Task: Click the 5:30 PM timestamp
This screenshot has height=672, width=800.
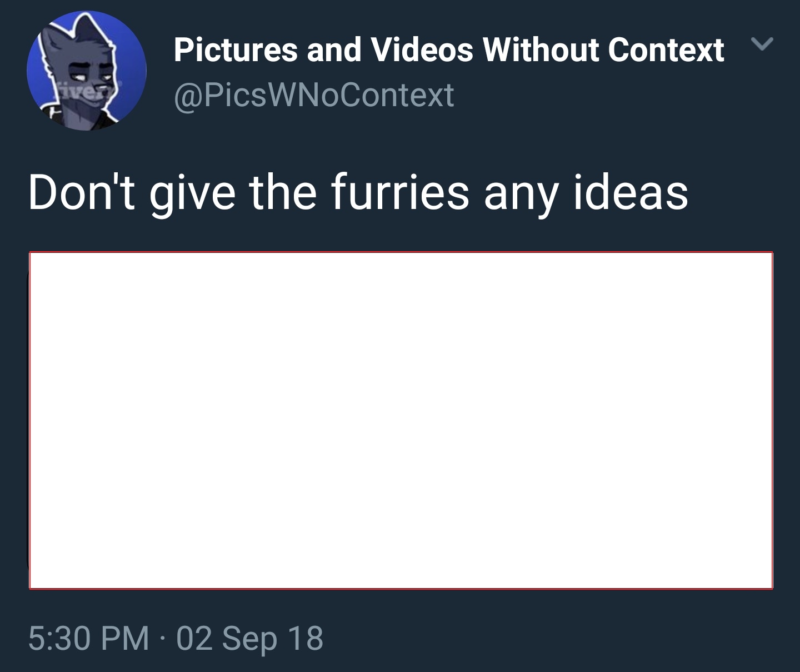Action: click(x=89, y=638)
